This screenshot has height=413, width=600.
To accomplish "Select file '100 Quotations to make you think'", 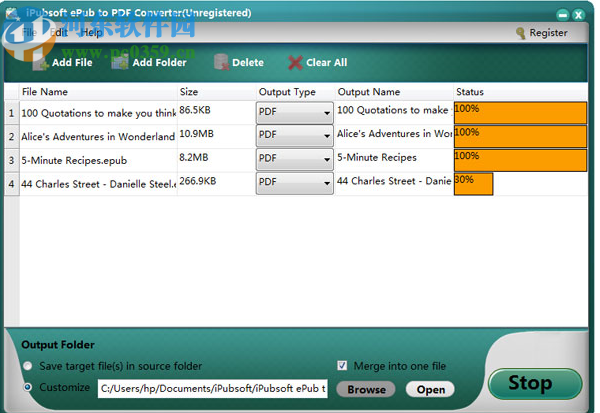I will (x=99, y=113).
